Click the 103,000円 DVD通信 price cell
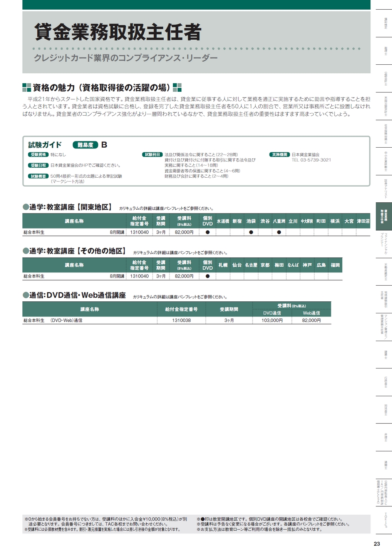Screen dimensions: 392x555 tap(272, 320)
